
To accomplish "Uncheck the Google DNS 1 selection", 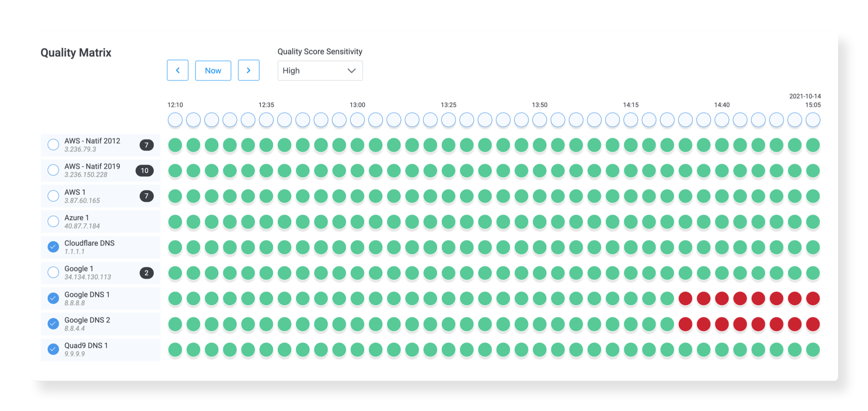I will pyautogui.click(x=53, y=298).
